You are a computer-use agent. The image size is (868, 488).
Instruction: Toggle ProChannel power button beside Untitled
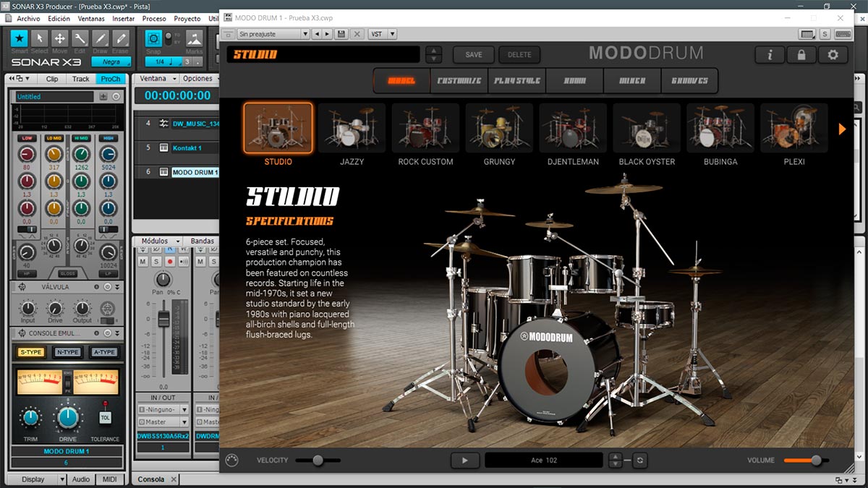pyautogui.click(x=116, y=96)
